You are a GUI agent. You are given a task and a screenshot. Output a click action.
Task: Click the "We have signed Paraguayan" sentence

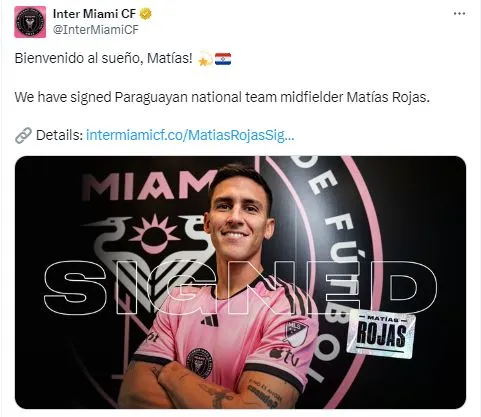pos(222,97)
